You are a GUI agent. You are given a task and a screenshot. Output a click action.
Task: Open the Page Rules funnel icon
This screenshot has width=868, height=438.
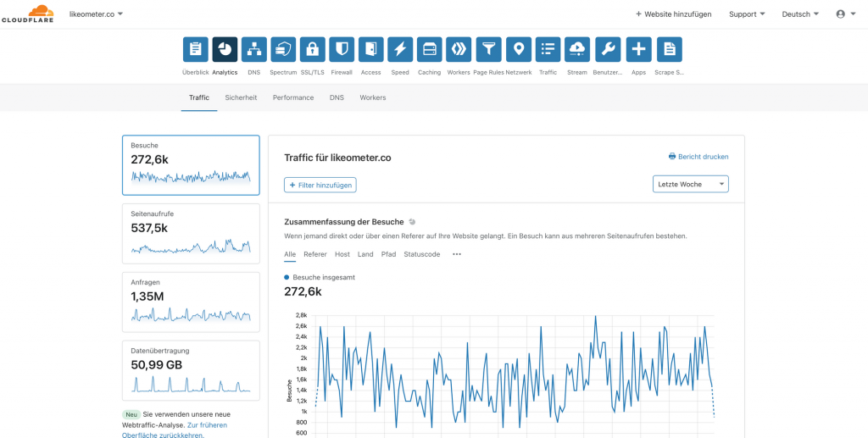pos(489,49)
